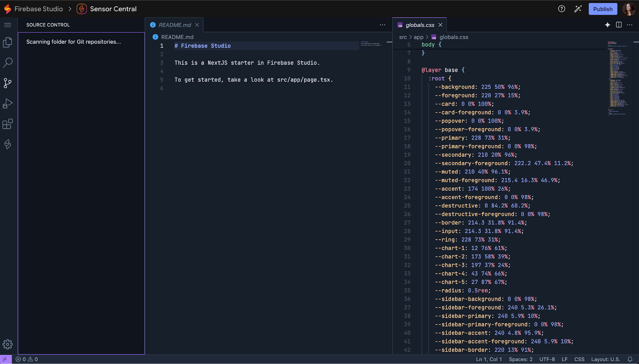The height and width of the screenshot is (364, 639).
Task: Click the '--background: 225 50% 96%' line
Action: click(478, 87)
